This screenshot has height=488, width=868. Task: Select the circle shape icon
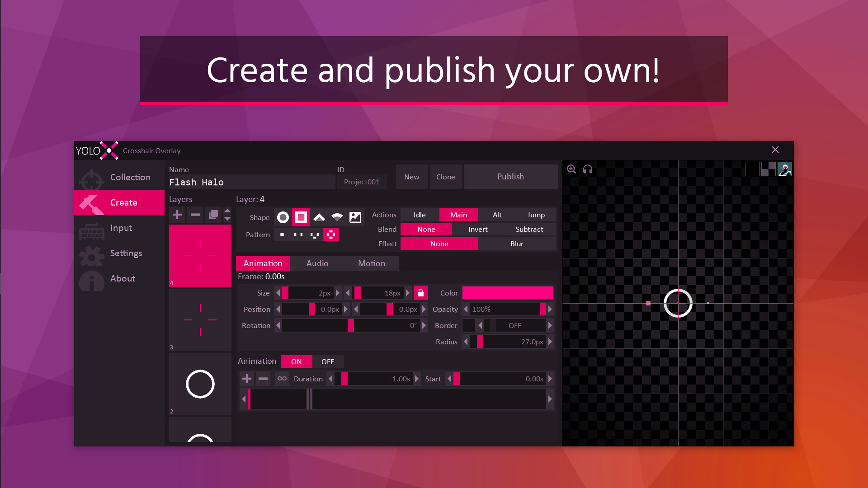[283, 217]
